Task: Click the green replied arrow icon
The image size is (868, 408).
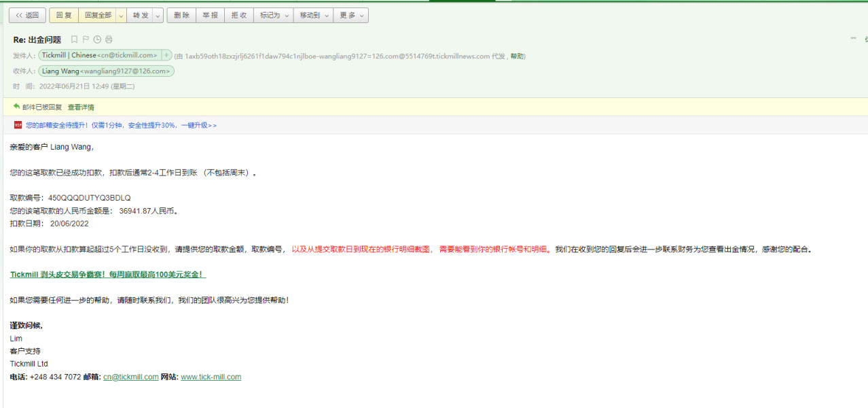Action: (x=17, y=107)
